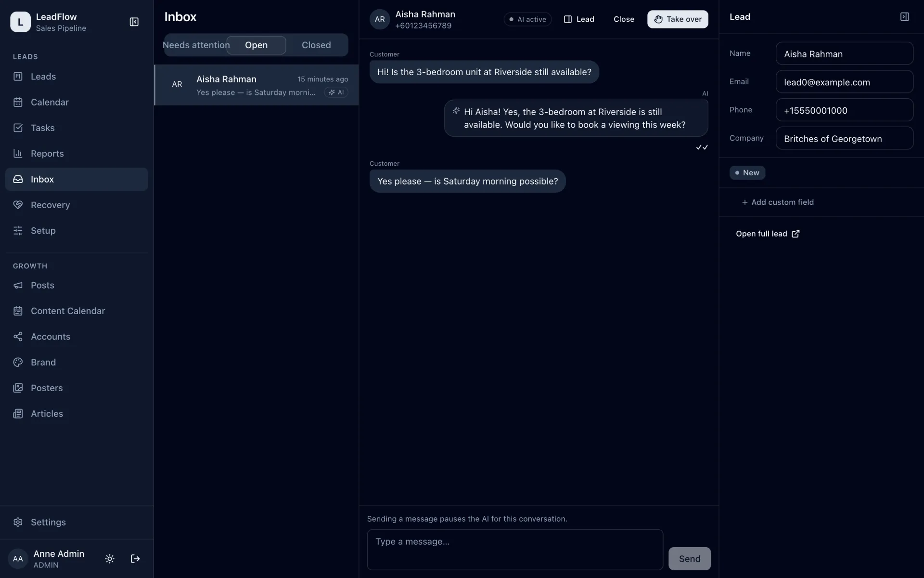Click 'Yes please — is Saturday morning possible?' message
924x578 pixels.
point(467,181)
